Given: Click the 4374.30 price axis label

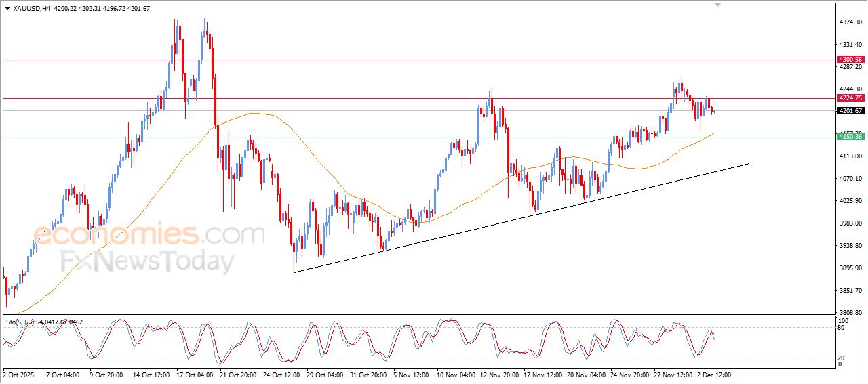Looking at the screenshot, I should coord(850,22).
